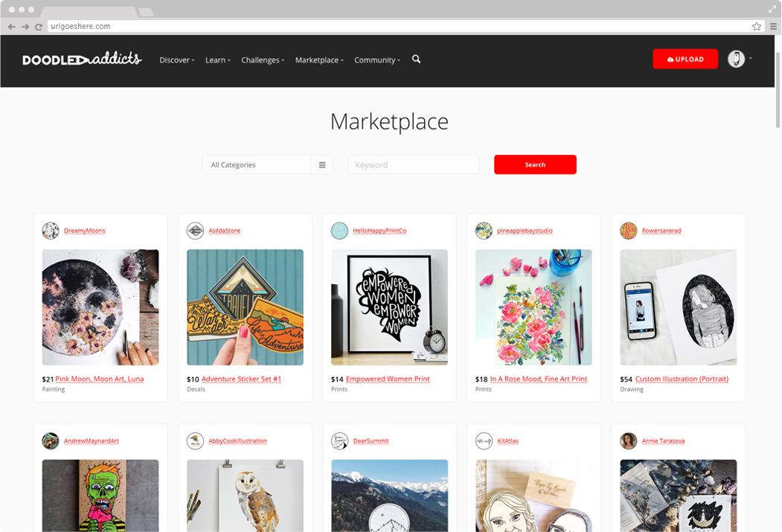Open the Community menu
The image size is (782, 532).
376,60
